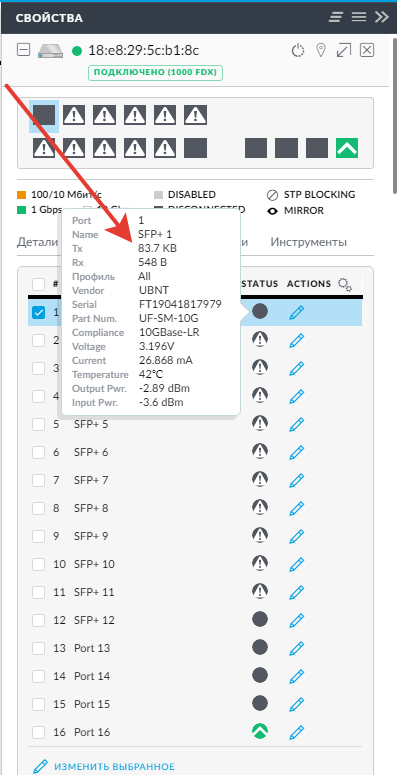Edit SFP+ 10 with pencil icon

click(x=296, y=563)
